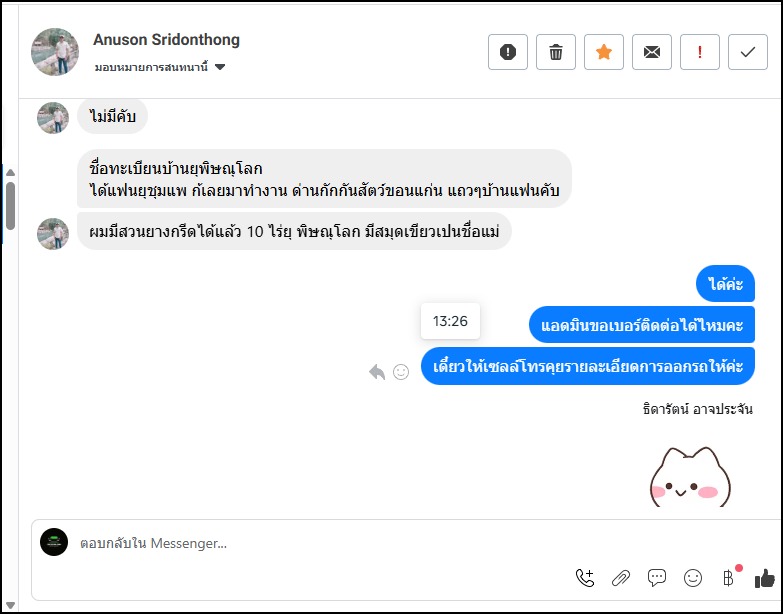Delete conversation with the trash icon
The image size is (783, 614).
pyautogui.click(x=555, y=52)
